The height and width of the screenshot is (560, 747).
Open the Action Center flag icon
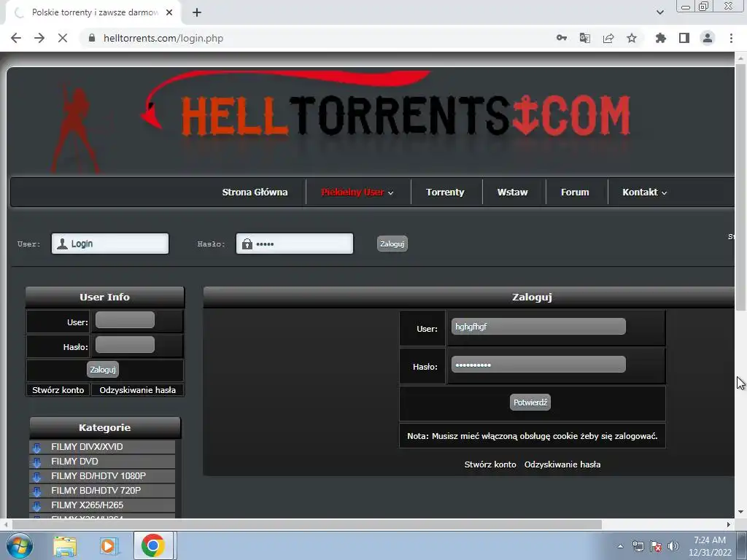656,546
